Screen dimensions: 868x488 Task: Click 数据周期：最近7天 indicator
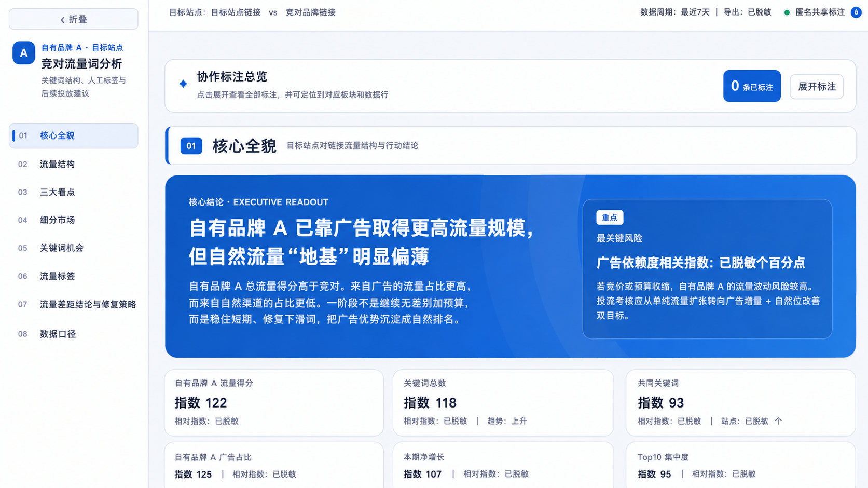tap(674, 12)
